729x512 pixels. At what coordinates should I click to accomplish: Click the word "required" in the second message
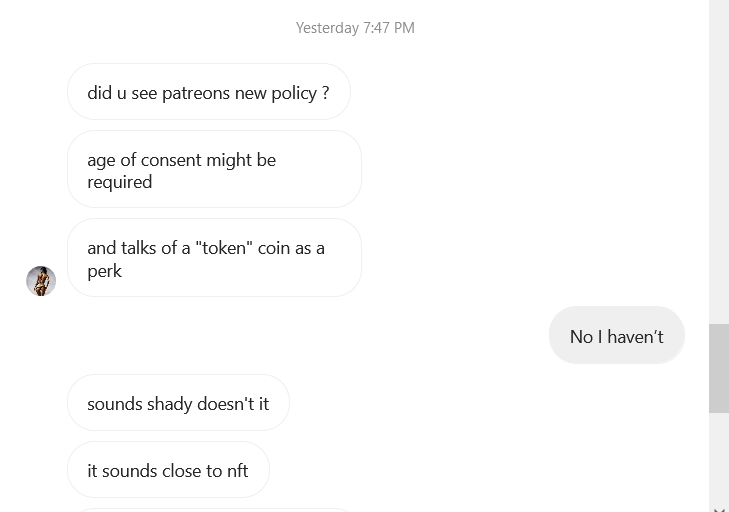point(119,181)
